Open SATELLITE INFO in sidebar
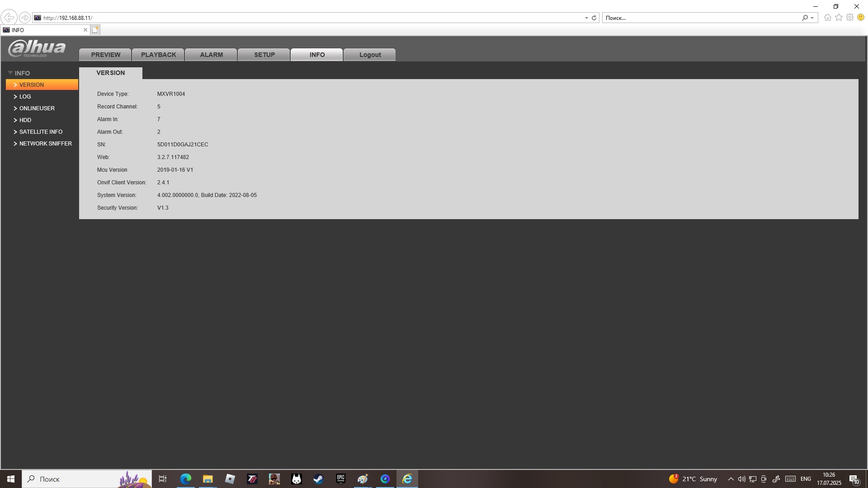Image resolution: width=868 pixels, height=488 pixels. [x=41, y=132]
